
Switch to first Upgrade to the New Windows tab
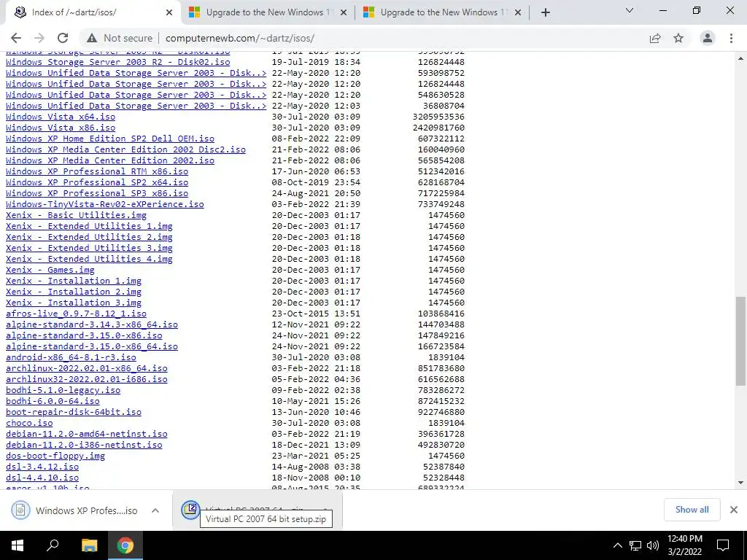click(267, 12)
